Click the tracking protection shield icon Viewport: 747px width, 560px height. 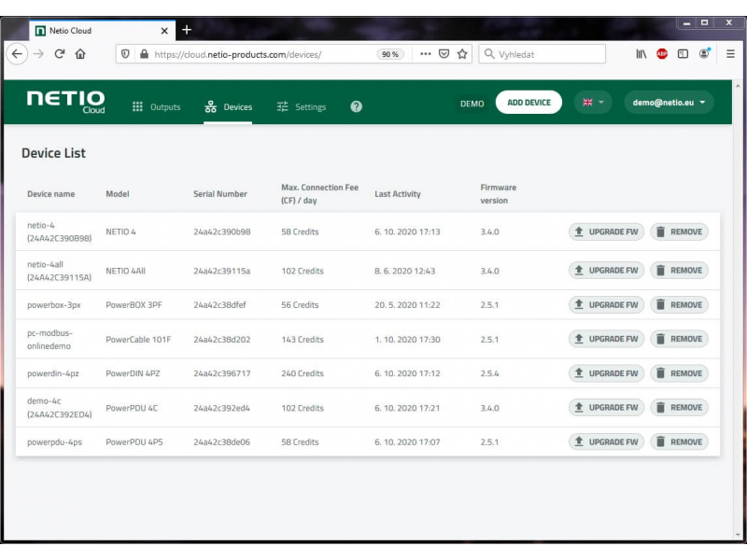pos(125,54)
